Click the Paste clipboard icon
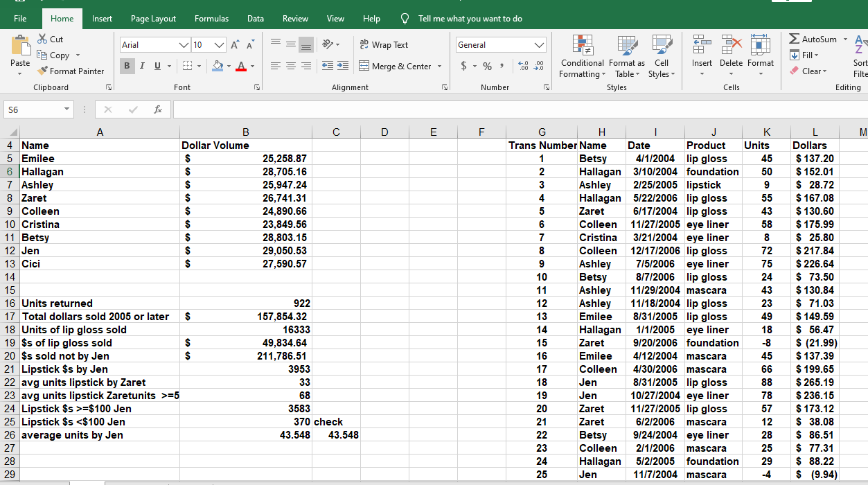 (20, 47)
